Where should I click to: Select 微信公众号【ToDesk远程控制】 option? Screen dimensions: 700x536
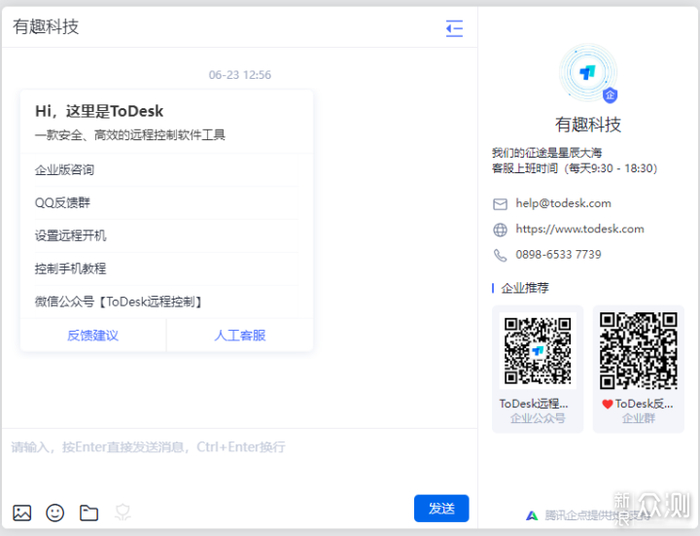coord(167,302)
